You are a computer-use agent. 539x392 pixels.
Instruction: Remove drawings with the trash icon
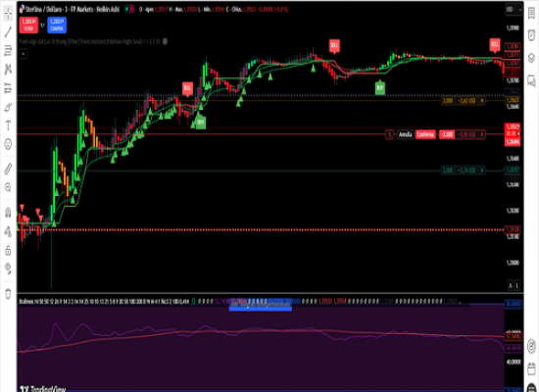point(8,294)
